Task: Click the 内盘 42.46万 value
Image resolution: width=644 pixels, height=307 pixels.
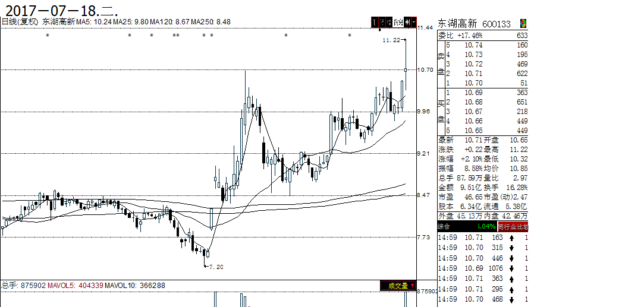Action: click(515, 216)
